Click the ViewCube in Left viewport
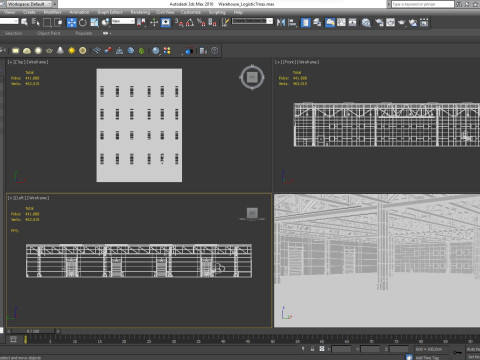Viewport: 480px width, 360px height. pyautogui.click(x=252, y=213)
